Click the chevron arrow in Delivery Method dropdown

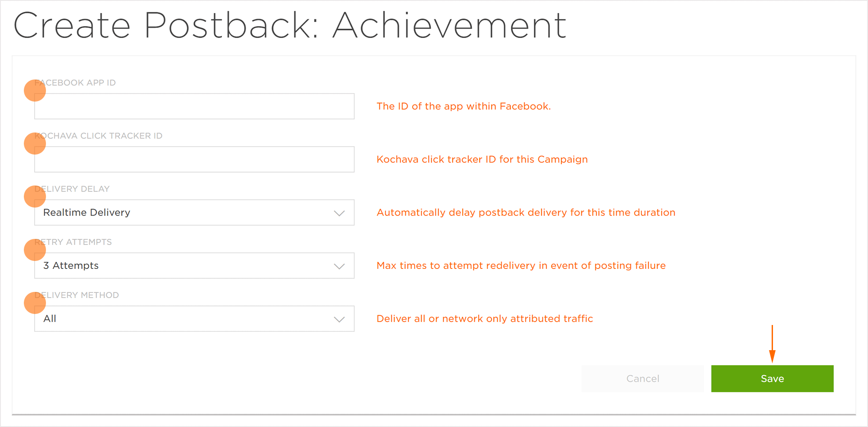click(x=339, y=319)
